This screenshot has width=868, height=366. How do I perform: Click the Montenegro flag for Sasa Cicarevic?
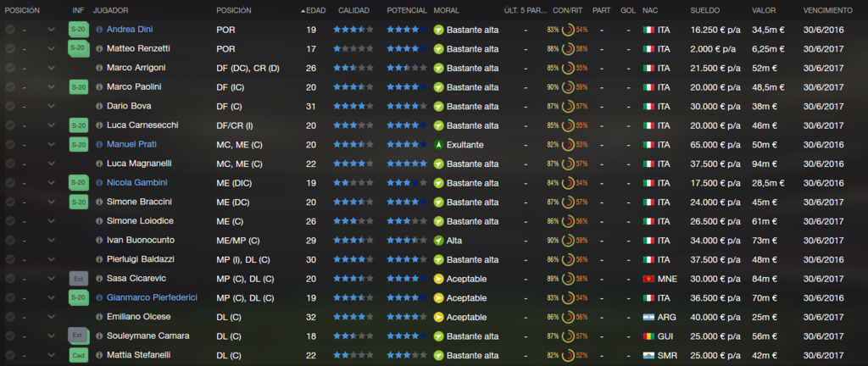click(x=648, y=279)
